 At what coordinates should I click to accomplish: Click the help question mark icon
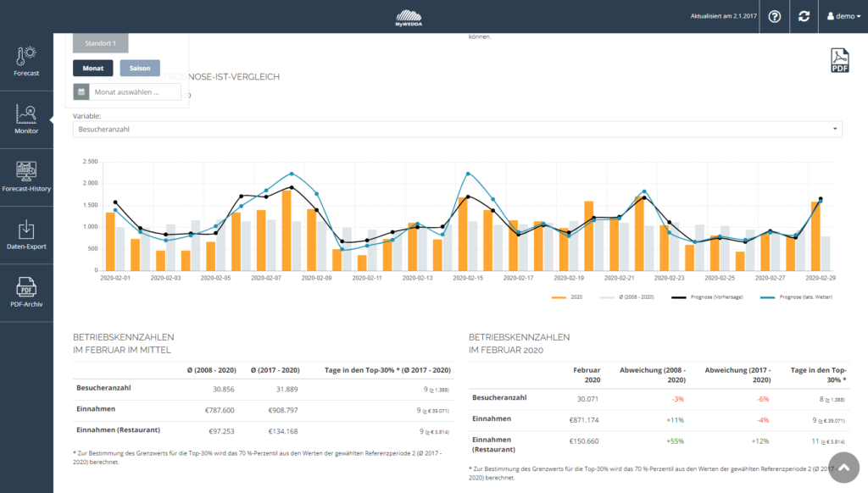[x=774, y=17]
